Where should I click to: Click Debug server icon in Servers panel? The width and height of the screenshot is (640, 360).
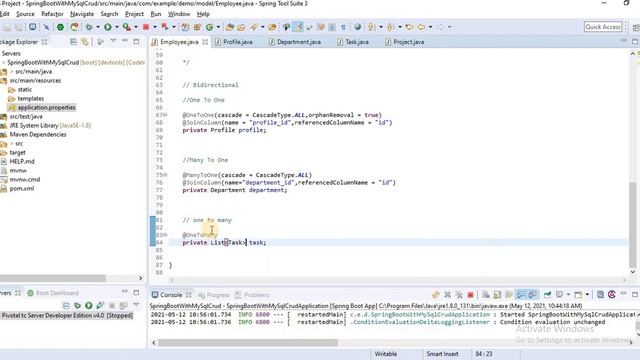(x=78, y=305)
